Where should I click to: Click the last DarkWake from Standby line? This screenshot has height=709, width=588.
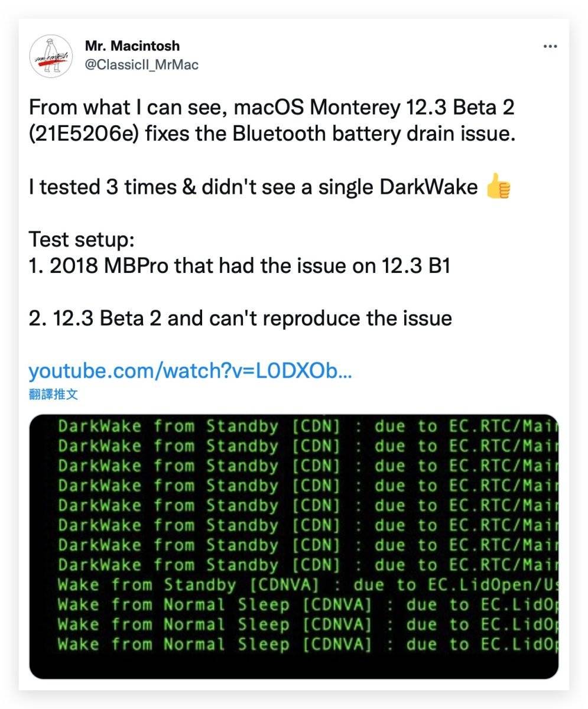pos(307,565)
